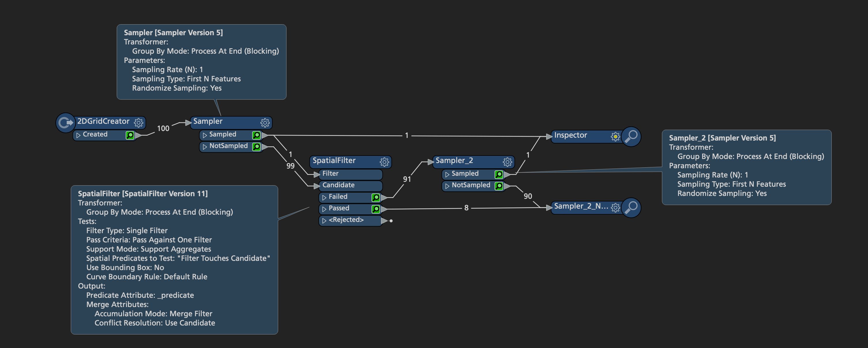Click 'Pass Criteria: Pass Against One Filter'
The width and height of the screenshot is (868, 348).
pos(149,240)
